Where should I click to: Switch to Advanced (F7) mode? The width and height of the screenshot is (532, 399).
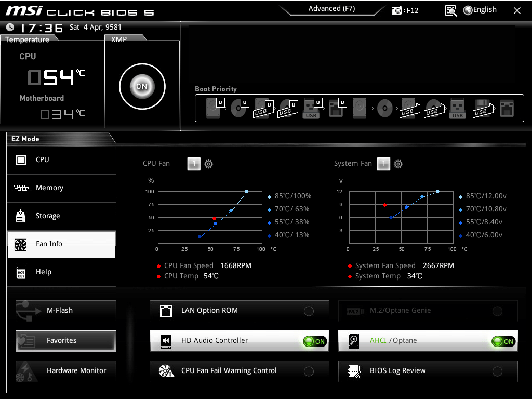pos(331,9)
